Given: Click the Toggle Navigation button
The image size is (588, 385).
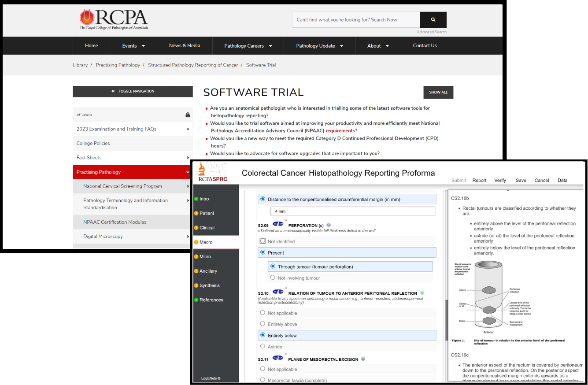Looking at the screenshot, I should tap(133, 91).
